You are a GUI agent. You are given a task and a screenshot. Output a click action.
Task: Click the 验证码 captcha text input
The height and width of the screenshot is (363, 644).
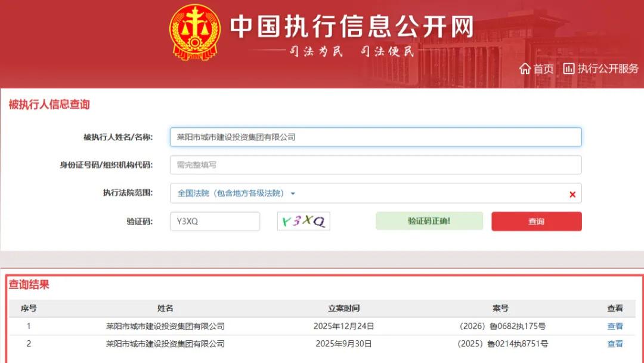pyautogui.click(x=215, y=221)
